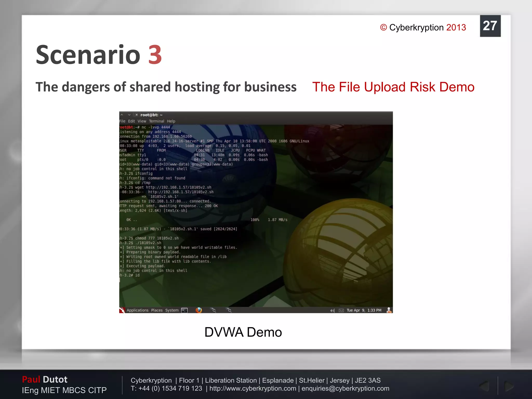Open the mail envelope indicator in the panel
Screen dimensions: 532x399
point(341,310)
